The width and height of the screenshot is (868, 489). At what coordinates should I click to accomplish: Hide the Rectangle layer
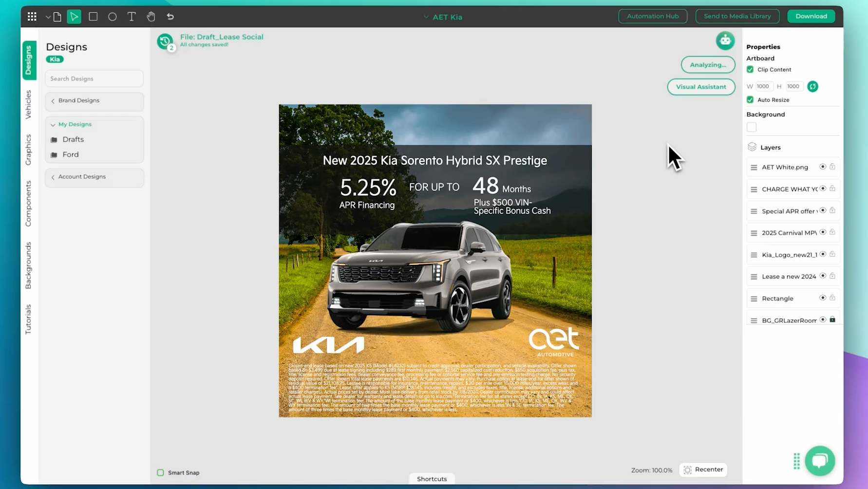pyautogui.click(x=823, y=298)
